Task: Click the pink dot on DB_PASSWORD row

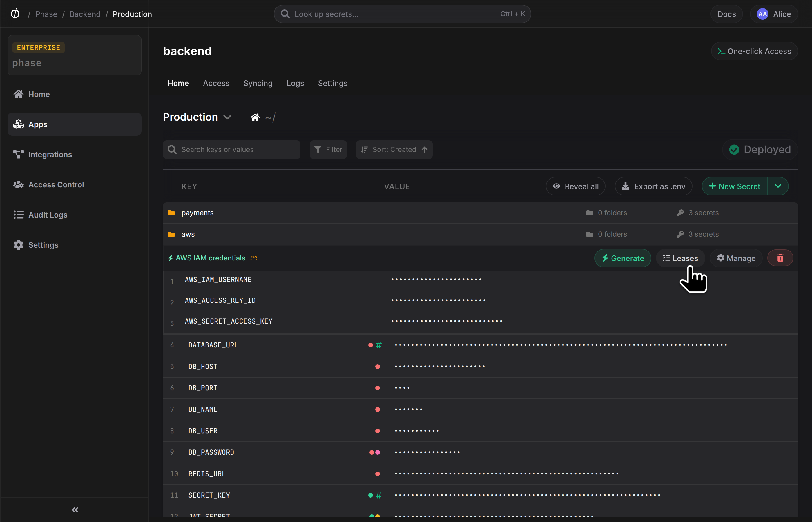Action: [x=378, y=452]
